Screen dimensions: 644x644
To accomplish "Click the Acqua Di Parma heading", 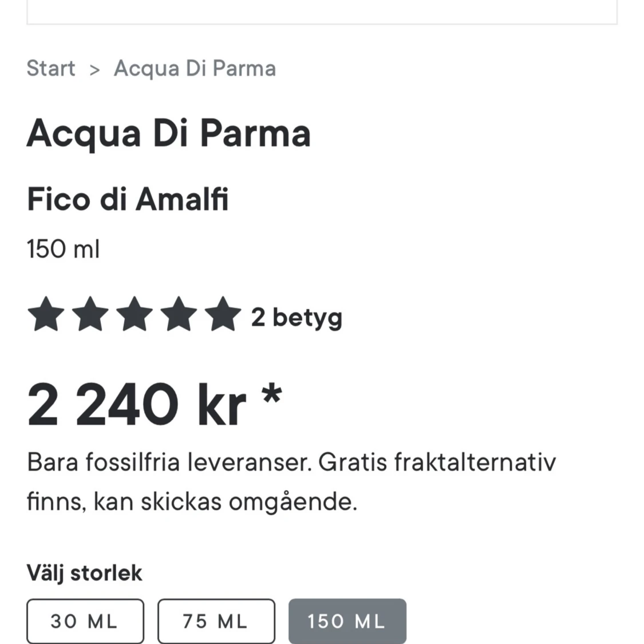I will (169, 134).
